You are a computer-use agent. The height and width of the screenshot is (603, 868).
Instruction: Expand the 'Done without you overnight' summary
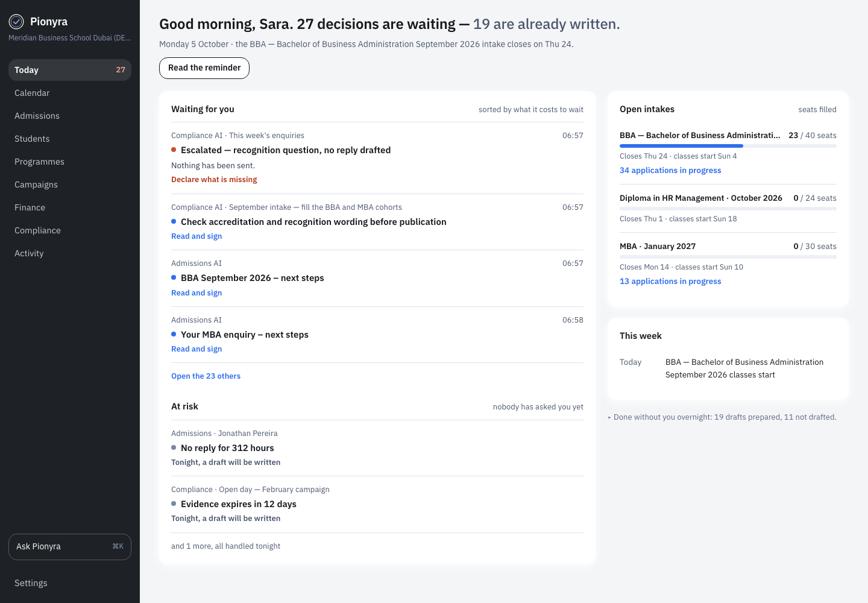point(722,417)
